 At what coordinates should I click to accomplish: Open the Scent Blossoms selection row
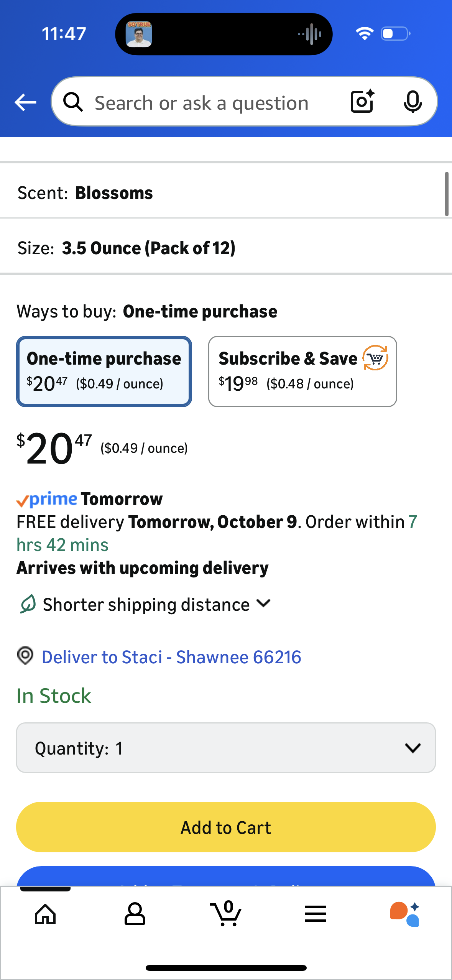click(x=226, y=193)
